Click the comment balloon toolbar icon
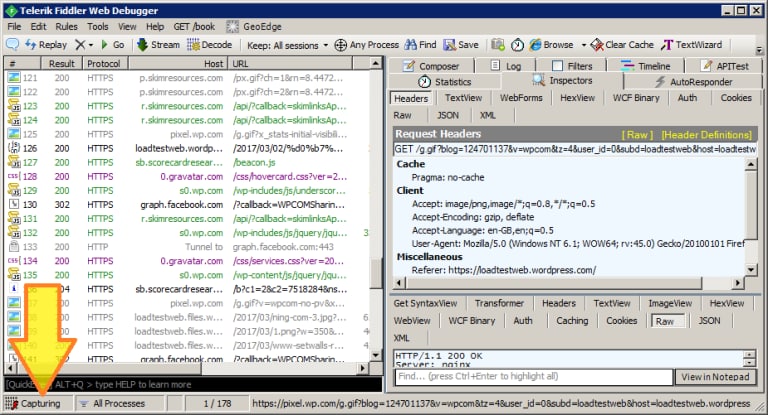 (x=12, y=45)
